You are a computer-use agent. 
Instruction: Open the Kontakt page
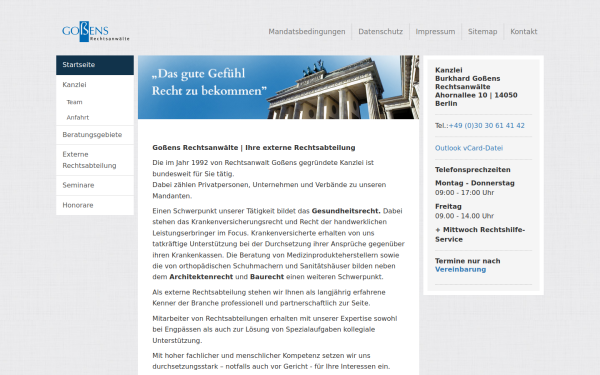coord(523,32)
